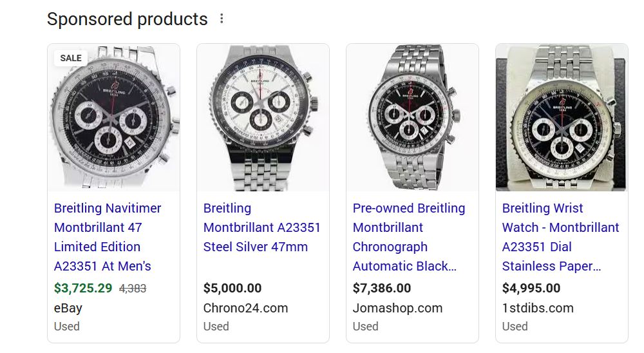
Task: Click the crossed-out 4,383 original price
Action: [133, 289]
